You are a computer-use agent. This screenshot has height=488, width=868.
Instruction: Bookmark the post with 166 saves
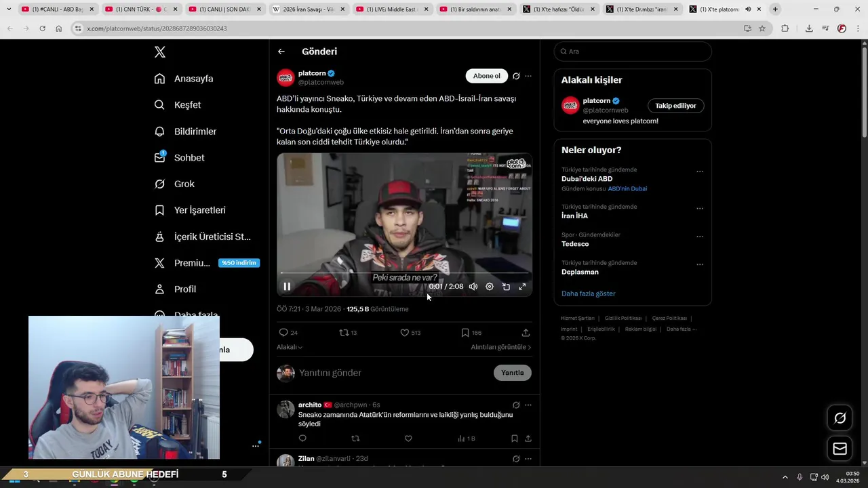pyautogui.click(x=471, y=333)
